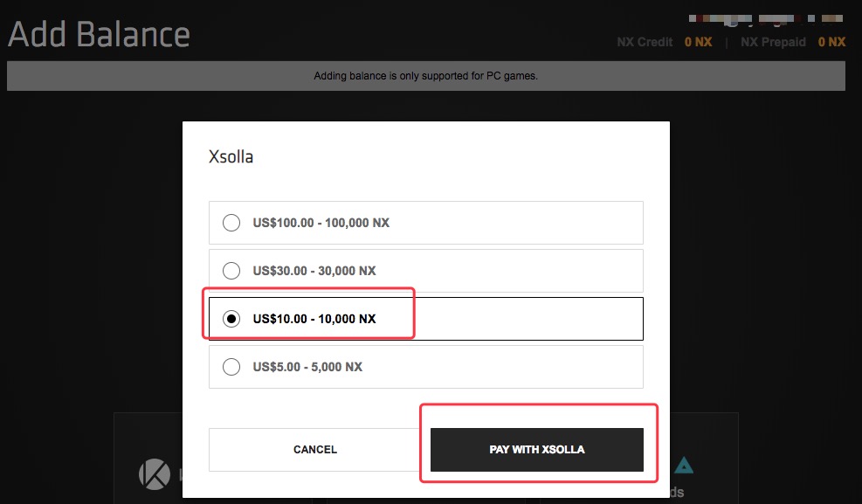Select the US$100.00 radio button
Viewport: 862px width, 504px height.
pos(231,223)
